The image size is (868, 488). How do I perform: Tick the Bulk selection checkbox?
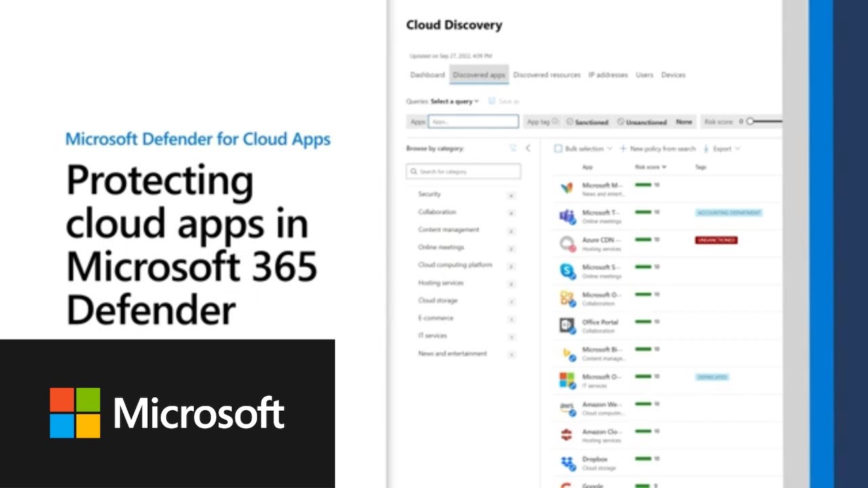[x=558, y=148]
